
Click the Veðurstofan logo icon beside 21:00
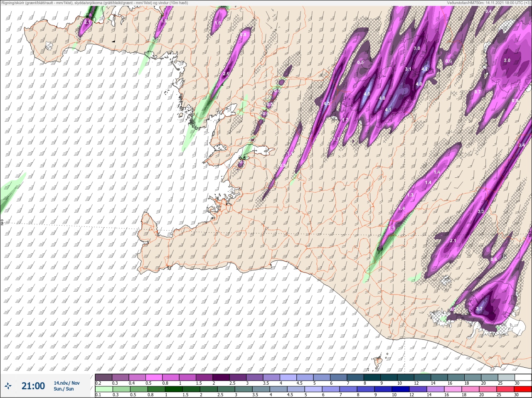[8, 386]
